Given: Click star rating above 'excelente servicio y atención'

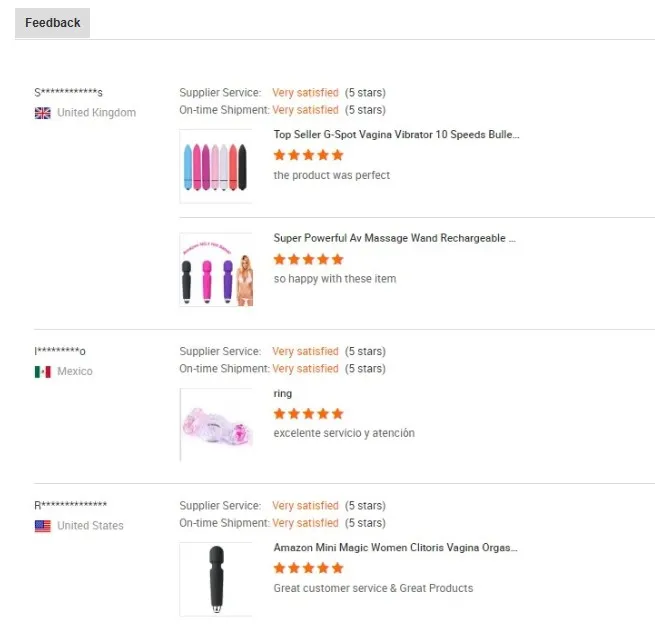Looking at the screenshot, I should (308, 414).
